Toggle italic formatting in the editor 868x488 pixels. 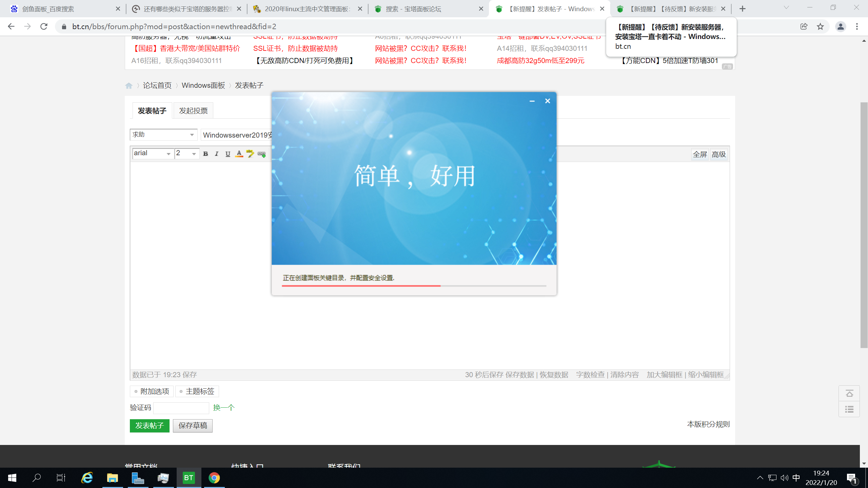click(x=217, y=154)
